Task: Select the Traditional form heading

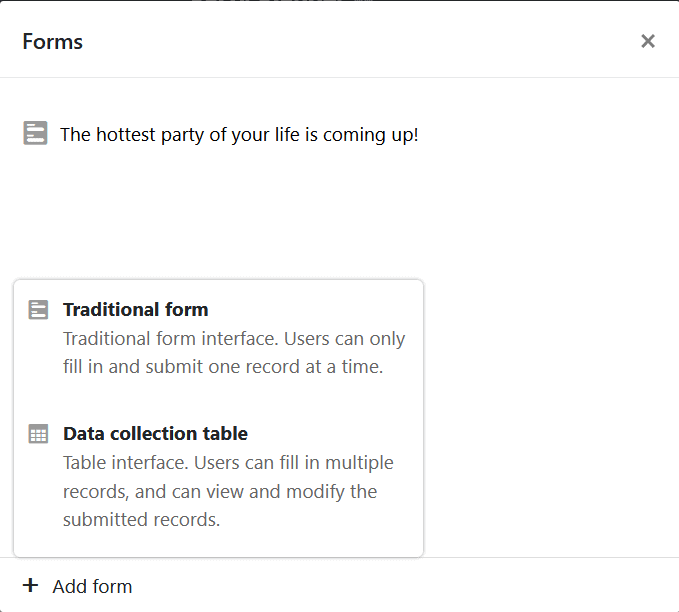Action: pos(135,310)
